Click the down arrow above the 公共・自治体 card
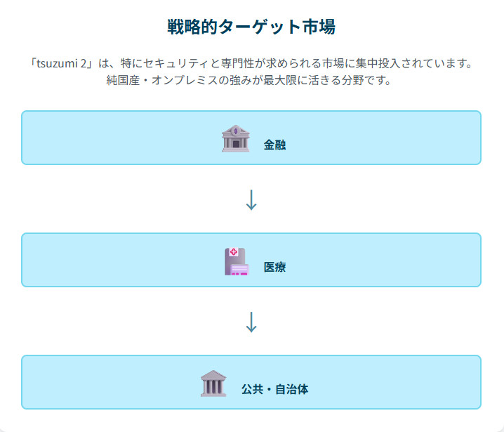Viewport: 504px width, 432px height. 251,322
